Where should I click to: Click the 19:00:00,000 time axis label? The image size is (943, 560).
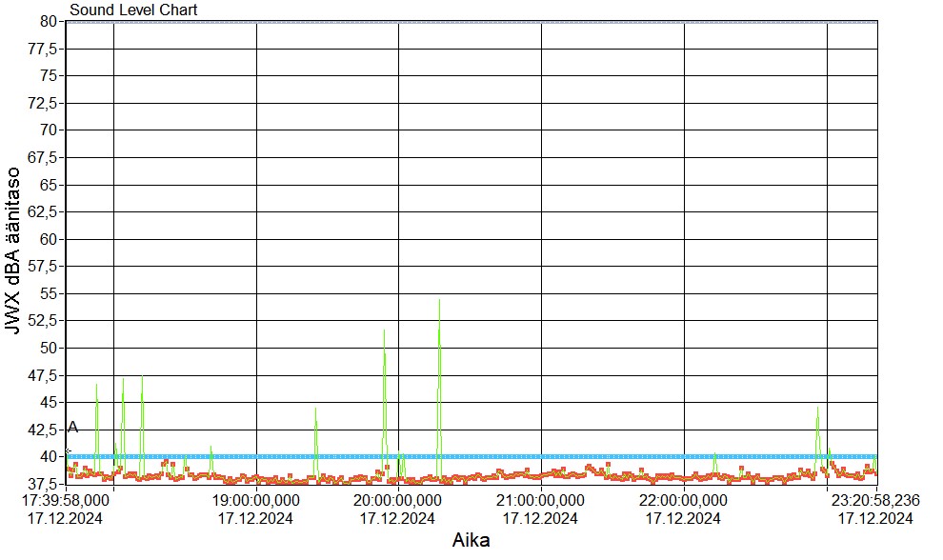point(255,500)
